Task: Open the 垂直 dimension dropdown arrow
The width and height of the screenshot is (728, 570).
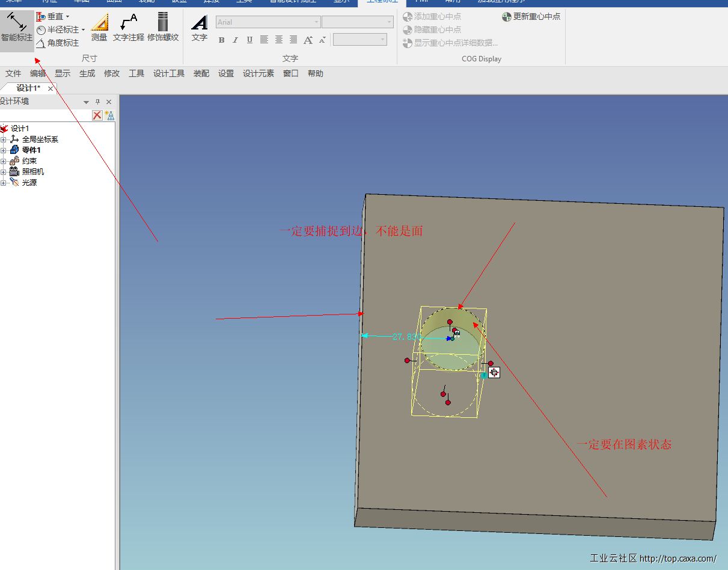Action: 67,17
